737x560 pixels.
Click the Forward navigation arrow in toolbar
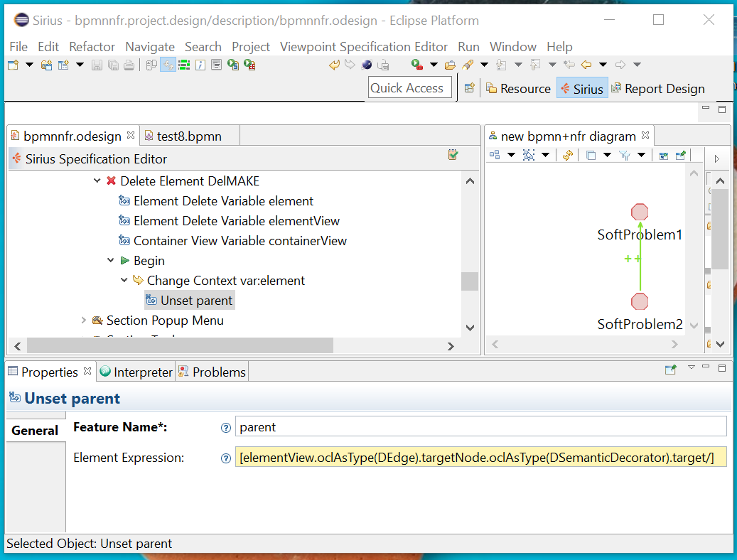coord(620,65)
